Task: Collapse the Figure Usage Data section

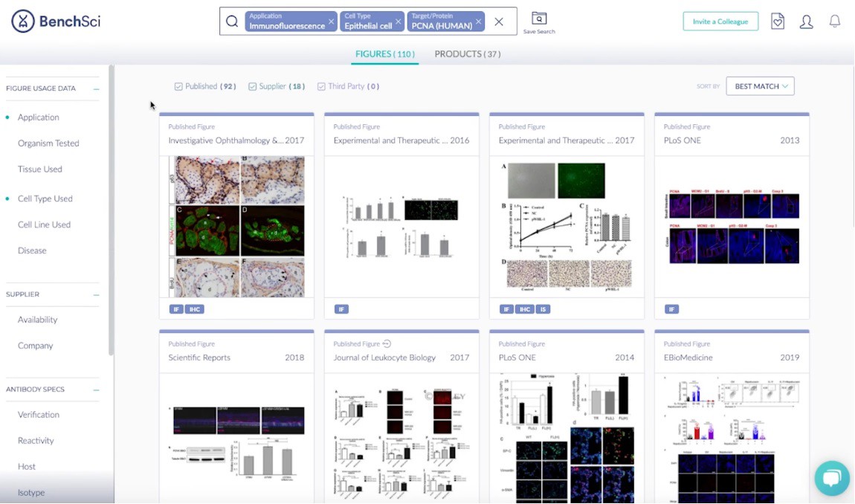Action: [x=96, y=88]
